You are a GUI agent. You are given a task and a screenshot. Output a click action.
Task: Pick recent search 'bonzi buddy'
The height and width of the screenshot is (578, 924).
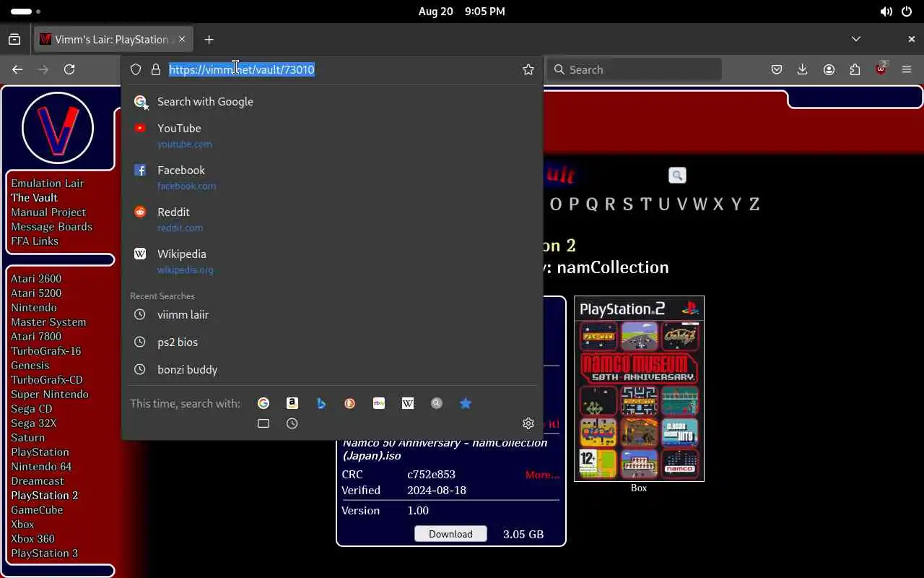click(332, 370)
